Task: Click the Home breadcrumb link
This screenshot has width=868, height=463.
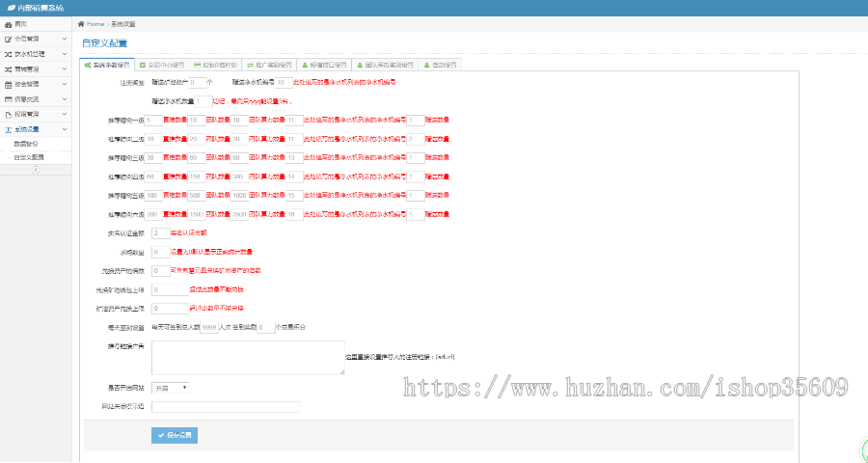Action: point(95,24)
